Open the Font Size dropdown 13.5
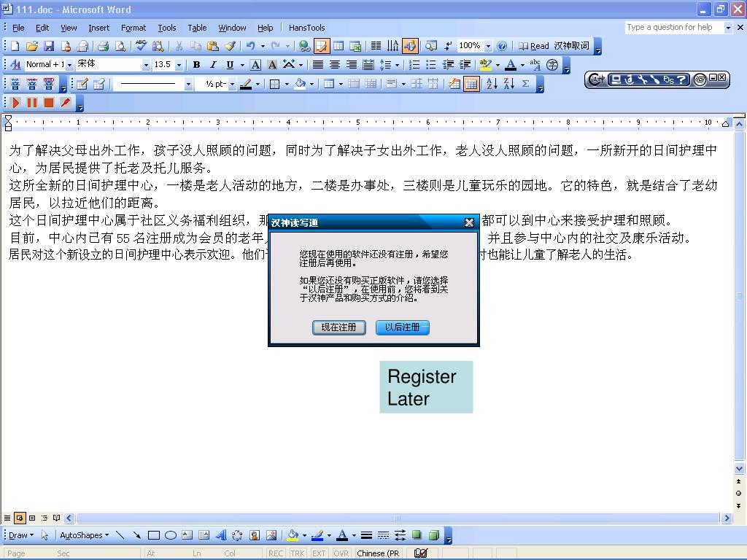 pos(179,65)
